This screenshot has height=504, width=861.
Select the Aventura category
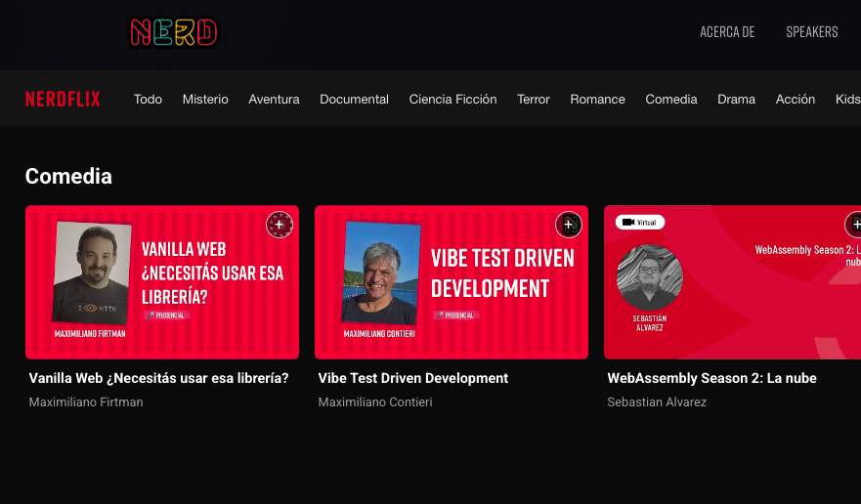point(274,99)
